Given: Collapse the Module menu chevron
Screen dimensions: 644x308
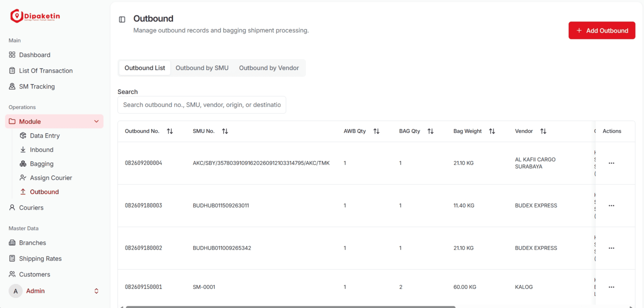Looking at the screenshot, I should pyautogui.click(x=96, y=122).
